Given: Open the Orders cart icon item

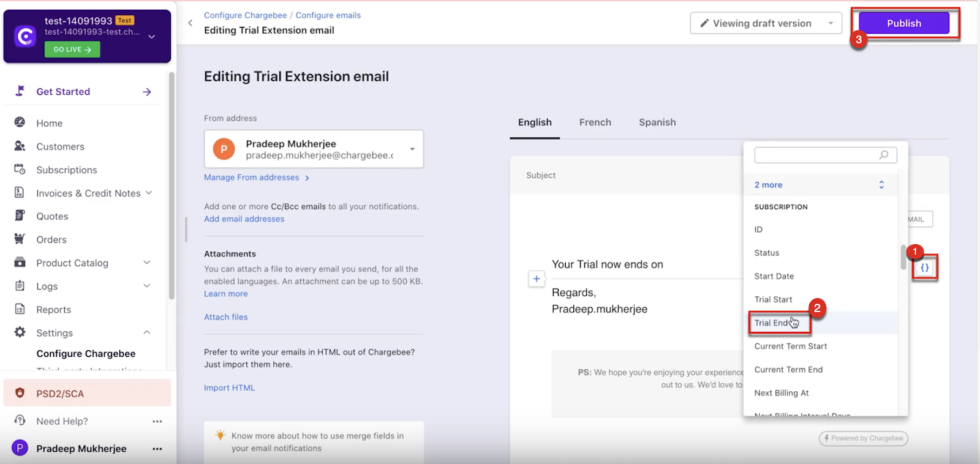Looking at the screenshot, I should pos(20,239).
